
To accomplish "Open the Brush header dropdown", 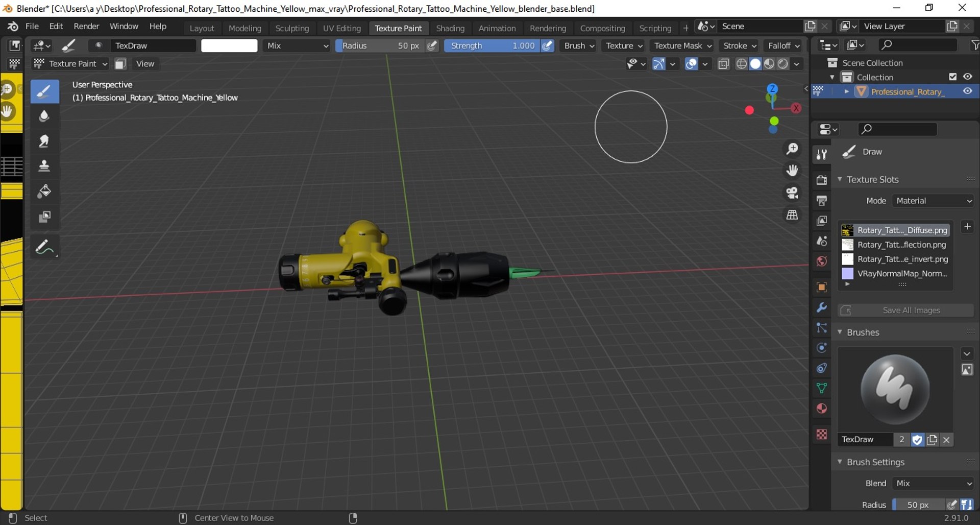I will pos(579,45).
